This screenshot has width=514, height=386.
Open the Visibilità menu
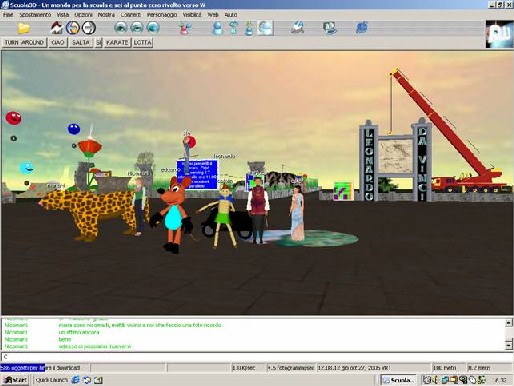192,15
